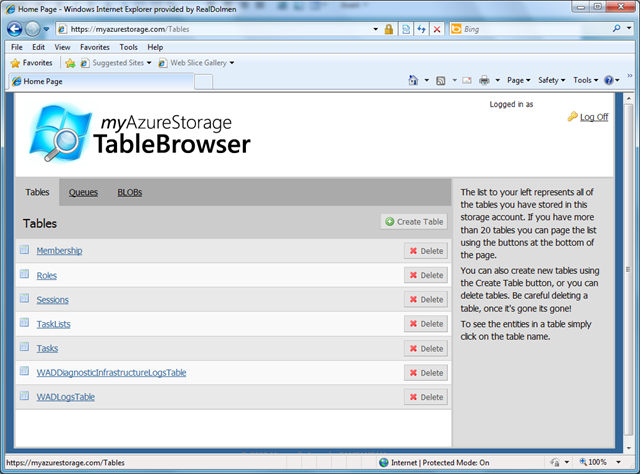Image resolution: width=640 pixels, height=474 pixels.
Task: Click the Print icon
Action: [484, 80]
